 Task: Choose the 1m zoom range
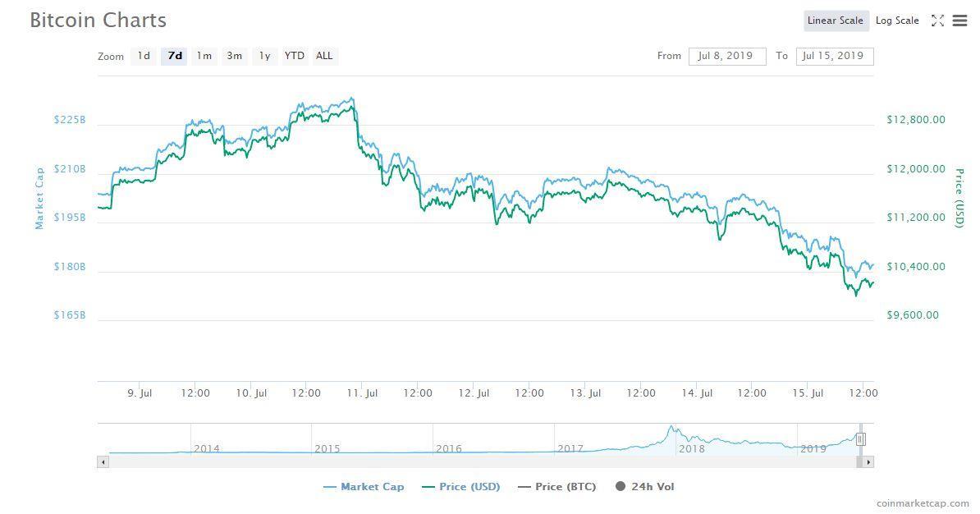204,56
